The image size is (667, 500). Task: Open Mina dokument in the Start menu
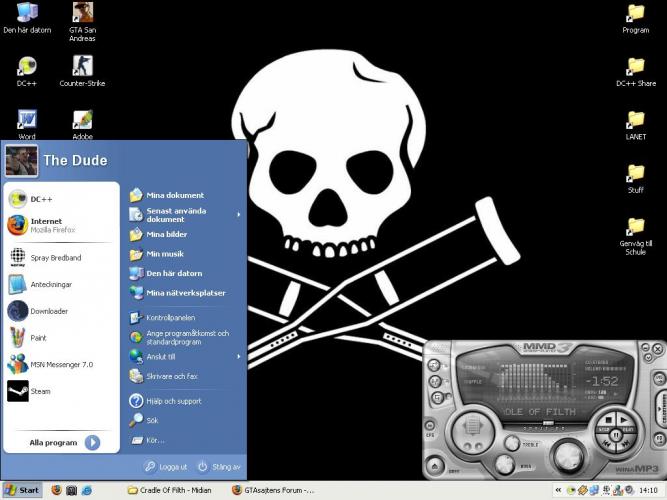coord(174,195)
